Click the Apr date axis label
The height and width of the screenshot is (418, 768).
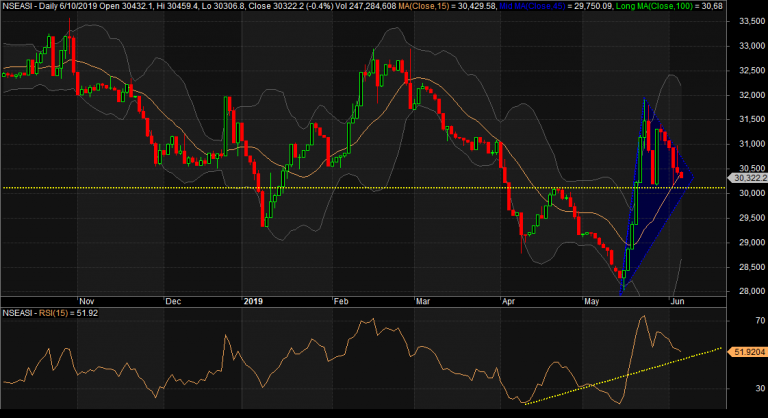[x=508, y=301]
